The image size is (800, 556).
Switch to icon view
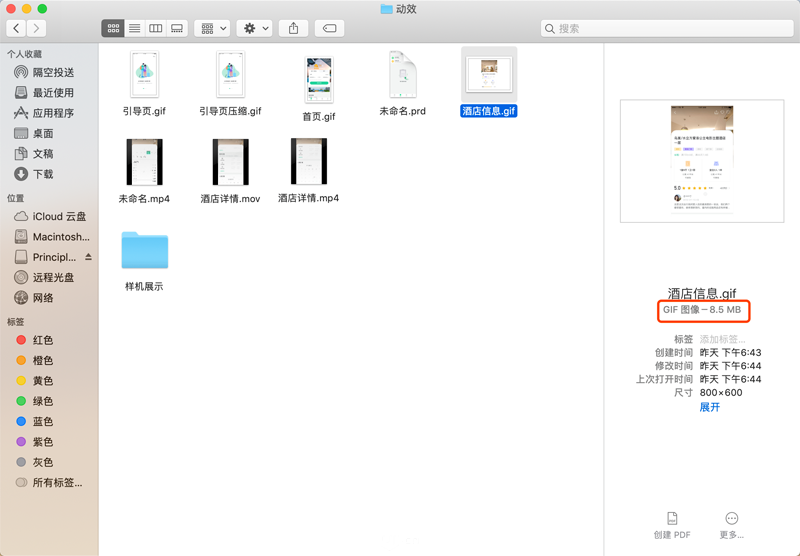click(x=113, y=28)
